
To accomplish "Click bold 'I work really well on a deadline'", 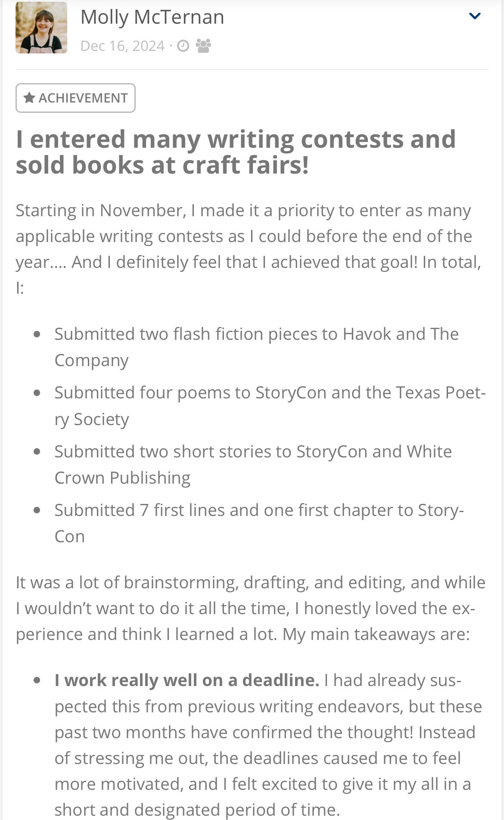I will 187,680.
